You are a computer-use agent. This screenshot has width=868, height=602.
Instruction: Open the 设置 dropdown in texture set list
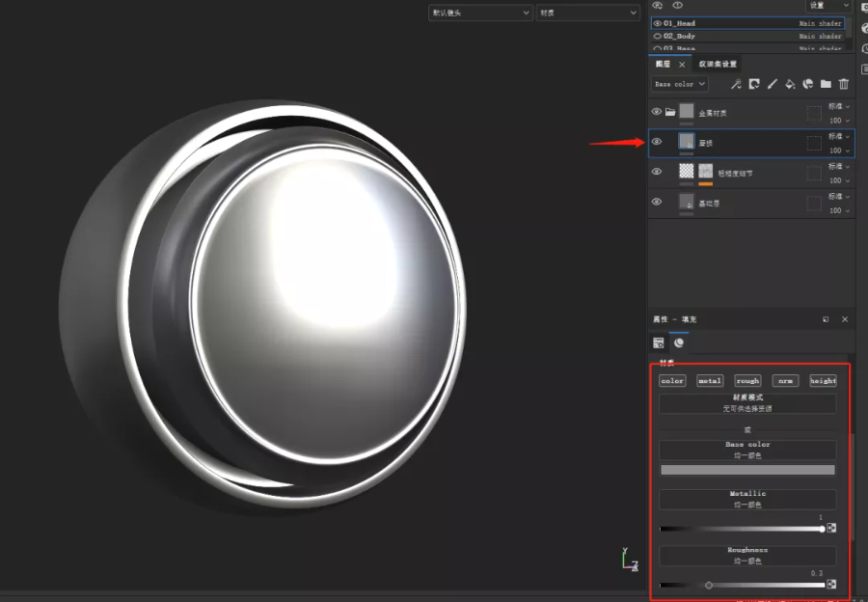pos(827,6)
